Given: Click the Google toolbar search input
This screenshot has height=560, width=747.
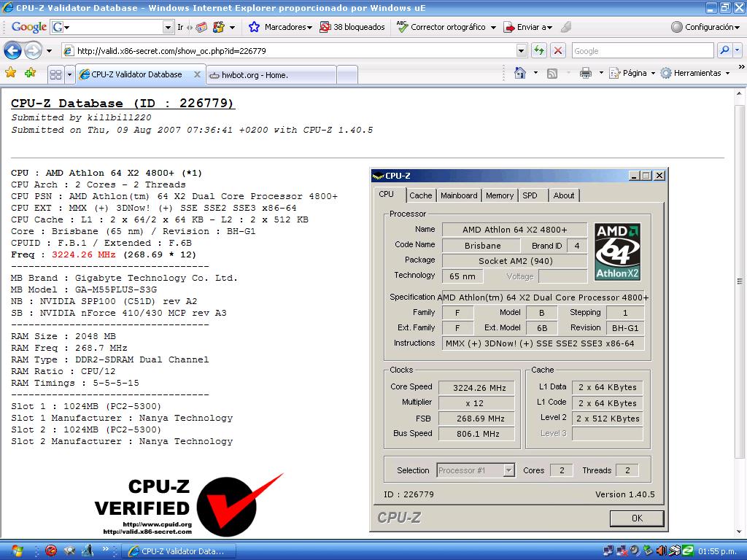Looking at the screenshot, I should point(112,27).
